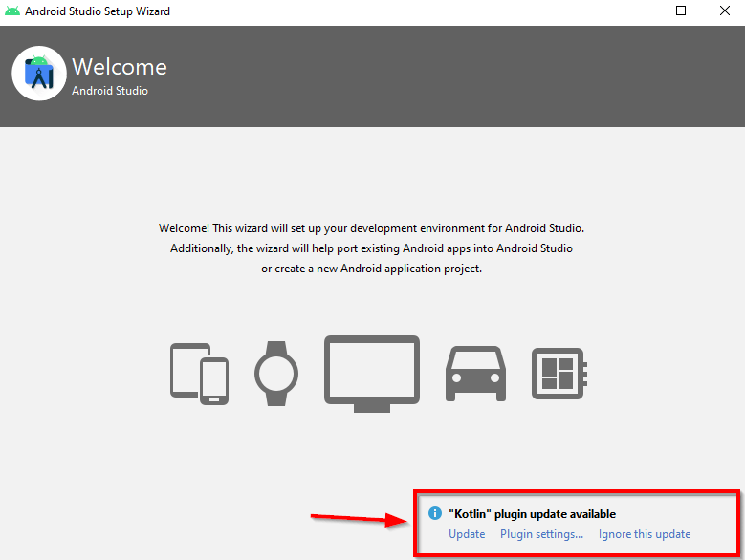Open Plugin settings link
The height and width of the screenshot is (560, 745).
[541, 534]
